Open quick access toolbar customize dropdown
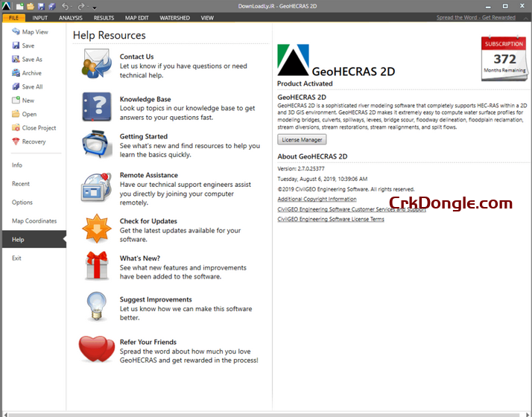The height and width of the screenshot is (417, 532). point(95,7)
